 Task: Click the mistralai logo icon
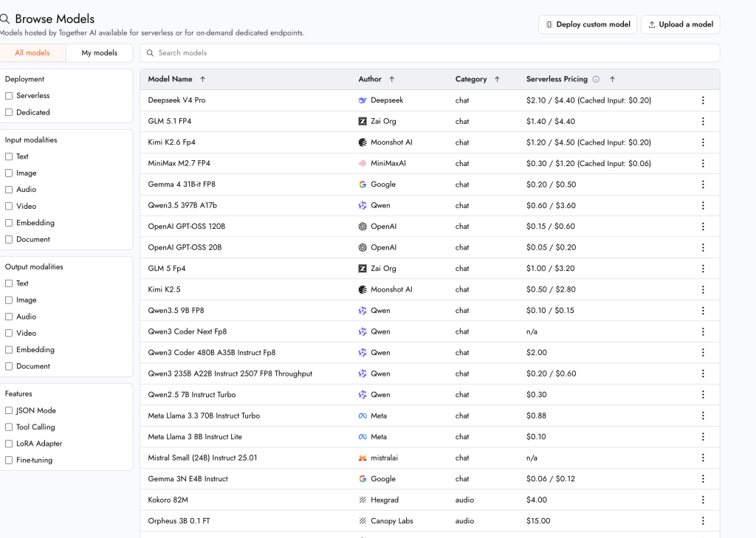362,458
